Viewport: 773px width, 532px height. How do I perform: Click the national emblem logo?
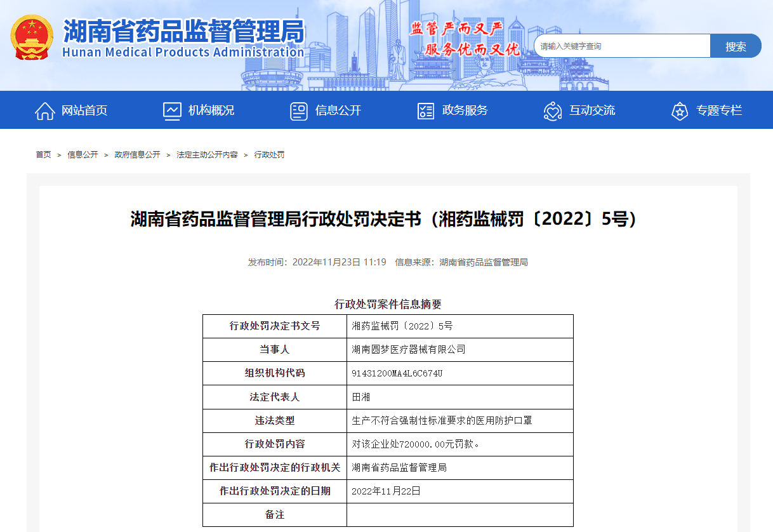coord(32,38)
